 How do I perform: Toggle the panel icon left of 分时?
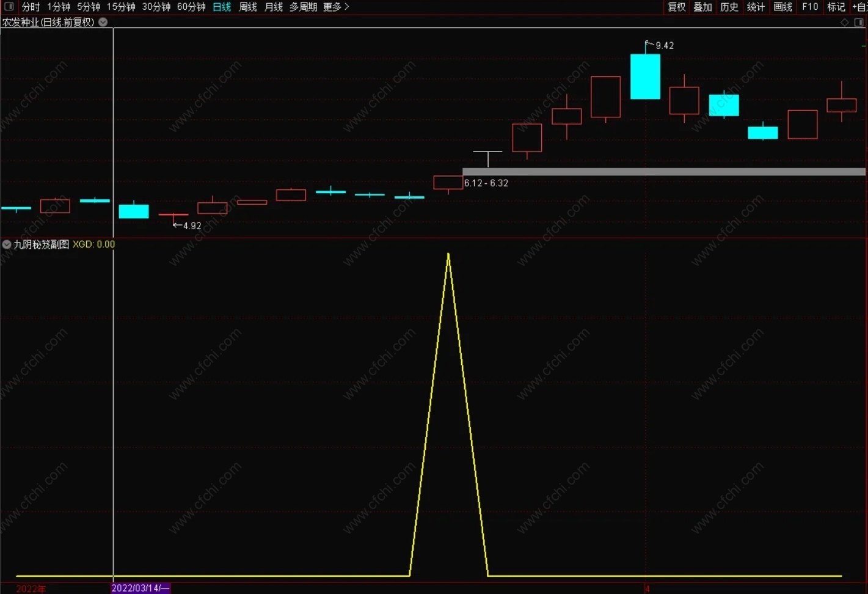[9, 7]
